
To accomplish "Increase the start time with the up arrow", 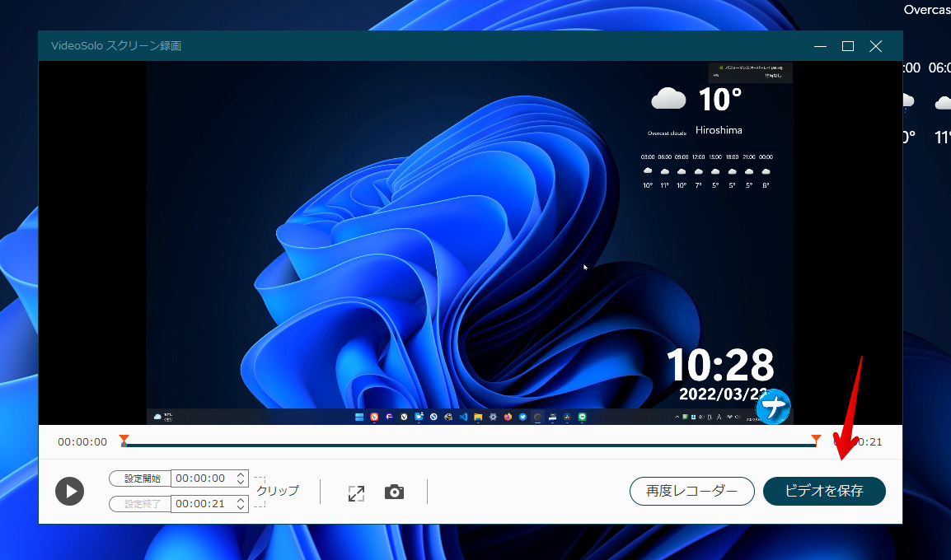I will (241, 474).
